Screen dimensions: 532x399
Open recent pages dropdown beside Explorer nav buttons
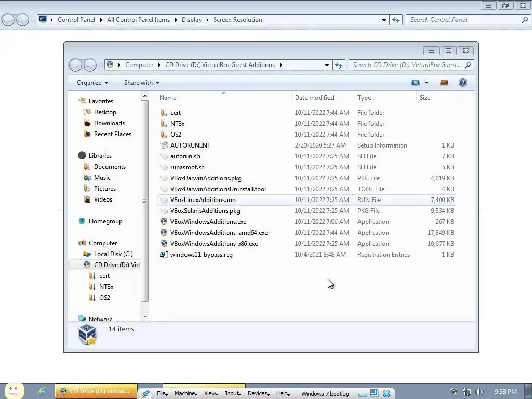(x=100, y=65)
